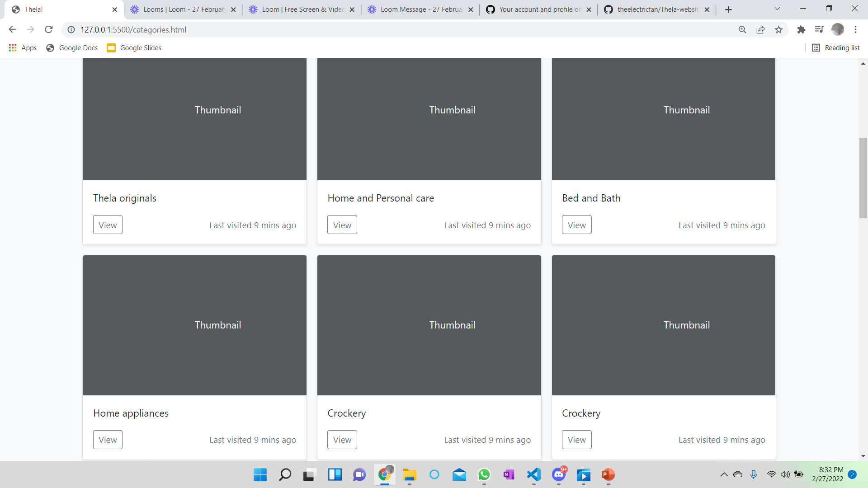The image size is (868, 488).
Task: Toggle the Wi-Fi icon in the system tray
Action: click(771, 474)
